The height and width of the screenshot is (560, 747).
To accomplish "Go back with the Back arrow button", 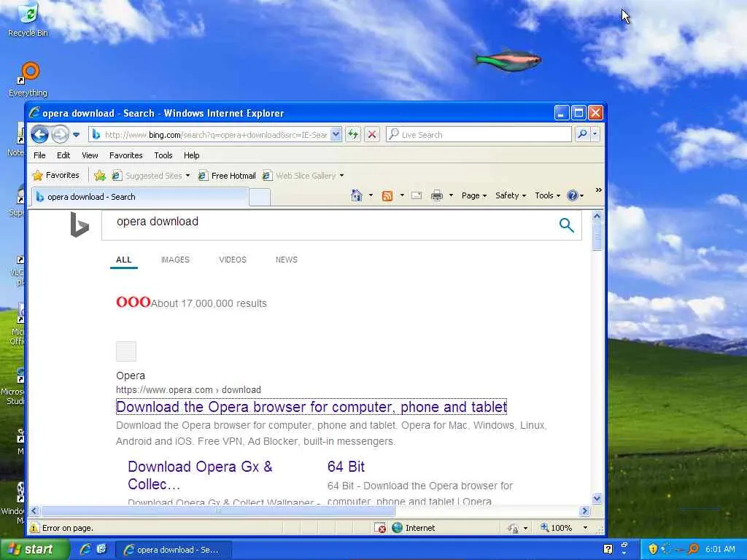I will pyautogui.click(x=39, y=135).
